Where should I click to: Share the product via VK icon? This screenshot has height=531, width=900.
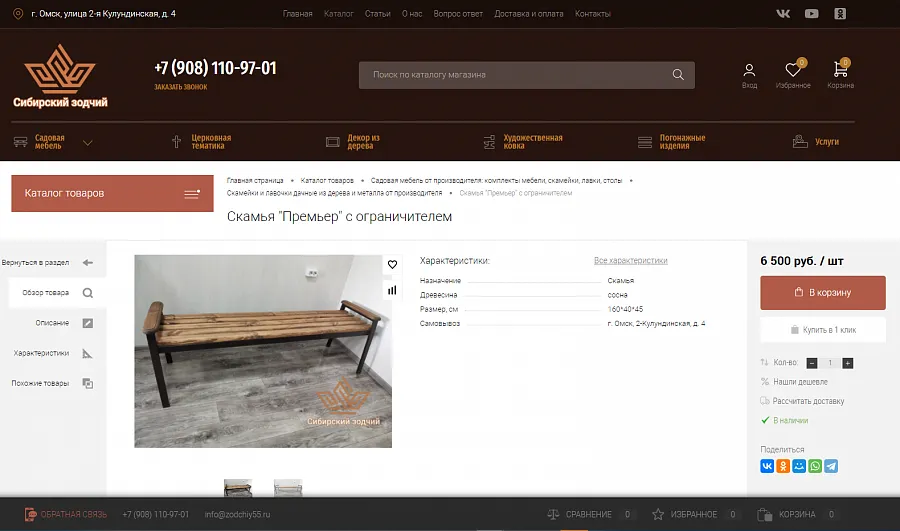tap(767, 466)
